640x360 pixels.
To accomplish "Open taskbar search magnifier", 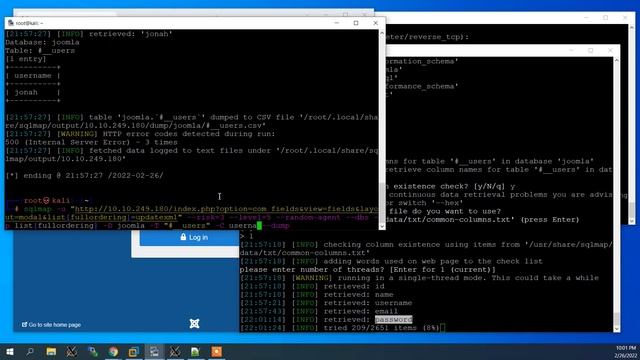I will pos(30,351).
